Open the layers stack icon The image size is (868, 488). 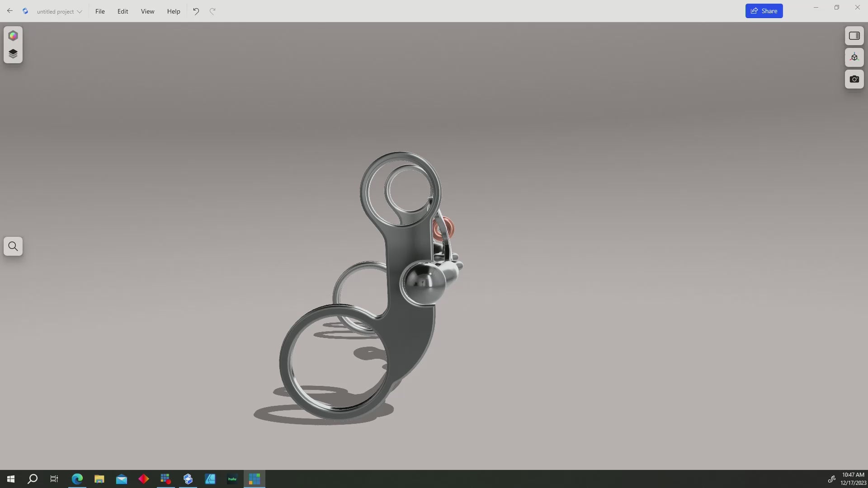[x=13, y=54]
